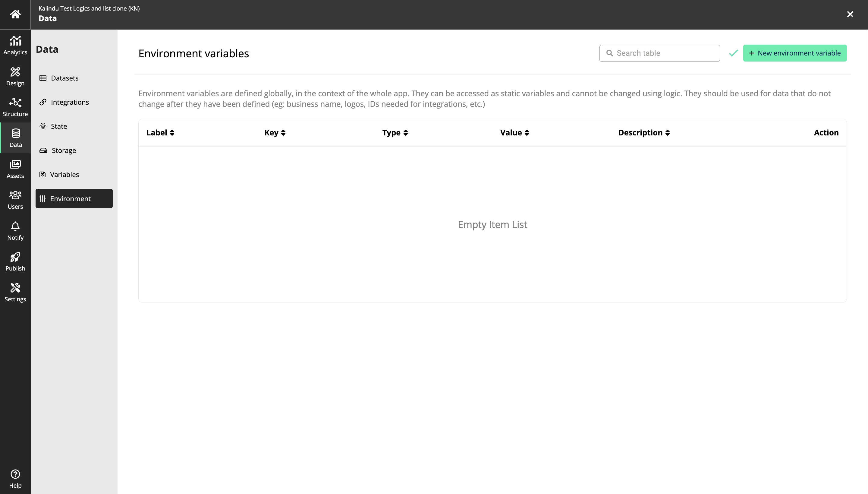
Task: Click the Environment variables heading
Action: coord(193,54)
